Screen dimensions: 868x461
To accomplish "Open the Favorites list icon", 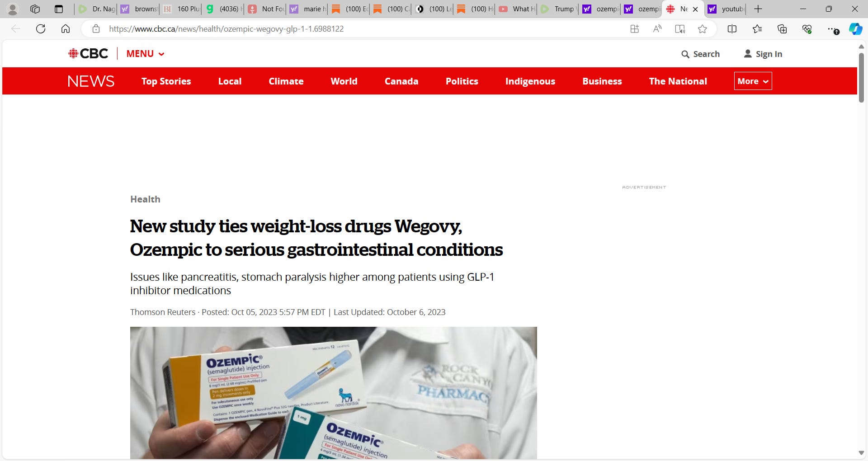I will coord(758,29).
